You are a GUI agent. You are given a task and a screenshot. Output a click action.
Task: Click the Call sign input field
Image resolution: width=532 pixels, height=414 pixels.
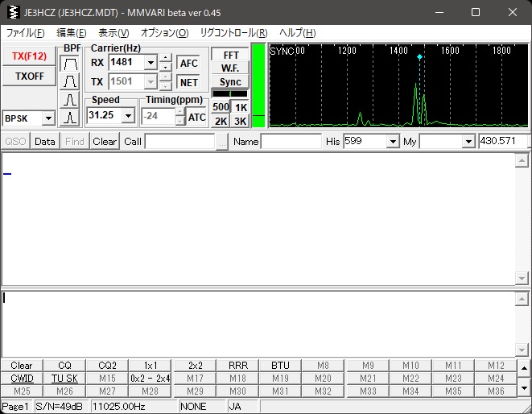[x=179, y=142]
